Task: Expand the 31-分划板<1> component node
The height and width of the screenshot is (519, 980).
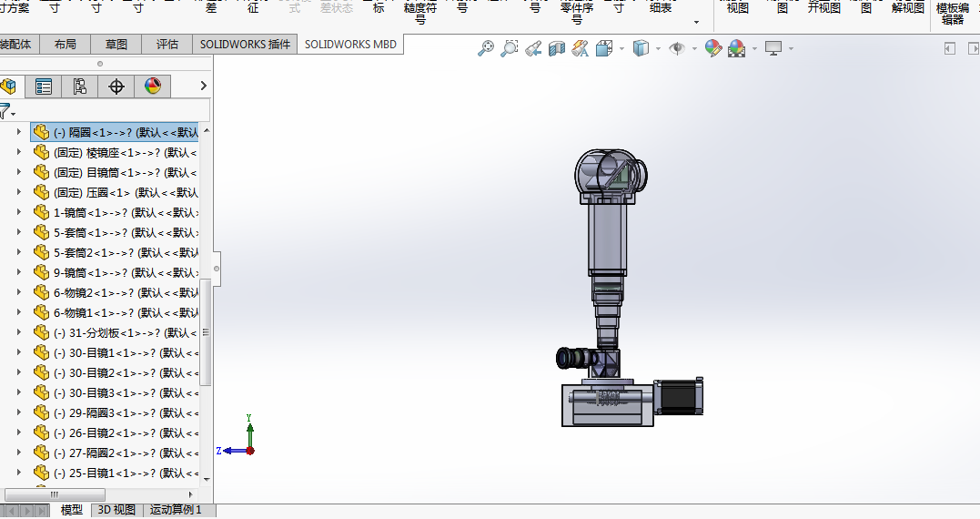Action: coord(18,332)
